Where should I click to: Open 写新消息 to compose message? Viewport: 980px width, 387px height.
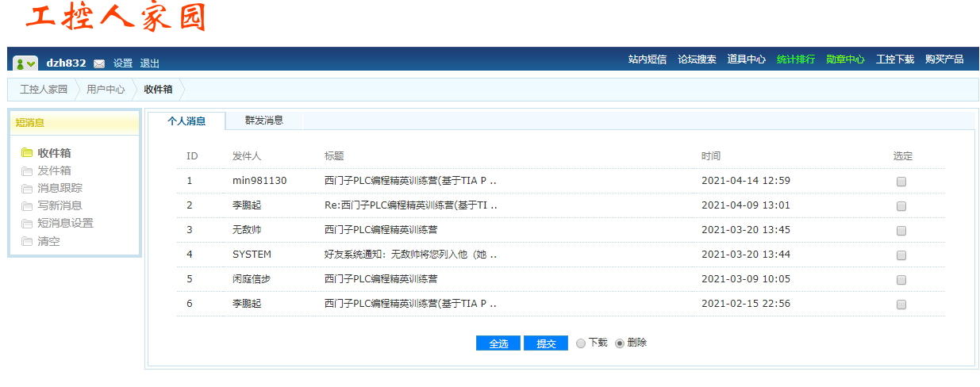click(60, 205)
